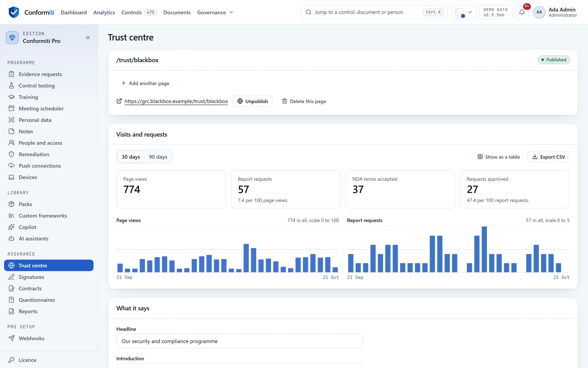The image size is (588, 368).
Task: Switch to the 90 days range
Action: tap(158, 157)
